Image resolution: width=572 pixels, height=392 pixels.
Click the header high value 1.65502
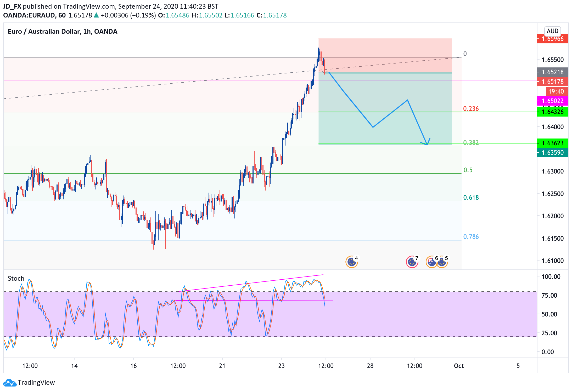click(x=211, y=15)
